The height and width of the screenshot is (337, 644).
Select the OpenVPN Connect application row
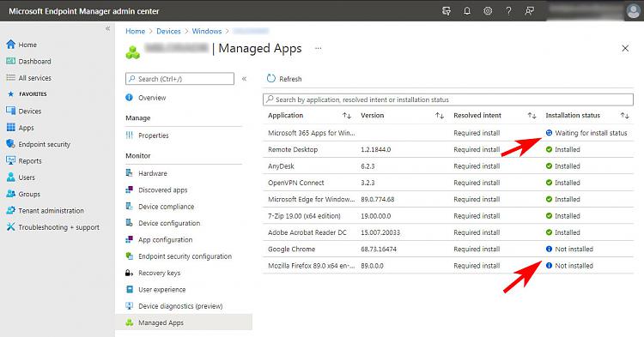point(447,183)
